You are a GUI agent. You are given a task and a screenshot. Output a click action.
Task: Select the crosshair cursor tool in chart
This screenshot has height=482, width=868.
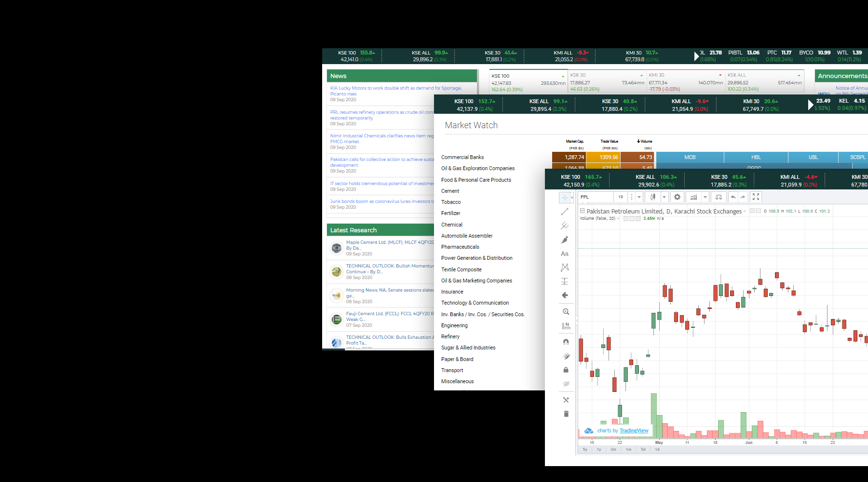point(565,198)
